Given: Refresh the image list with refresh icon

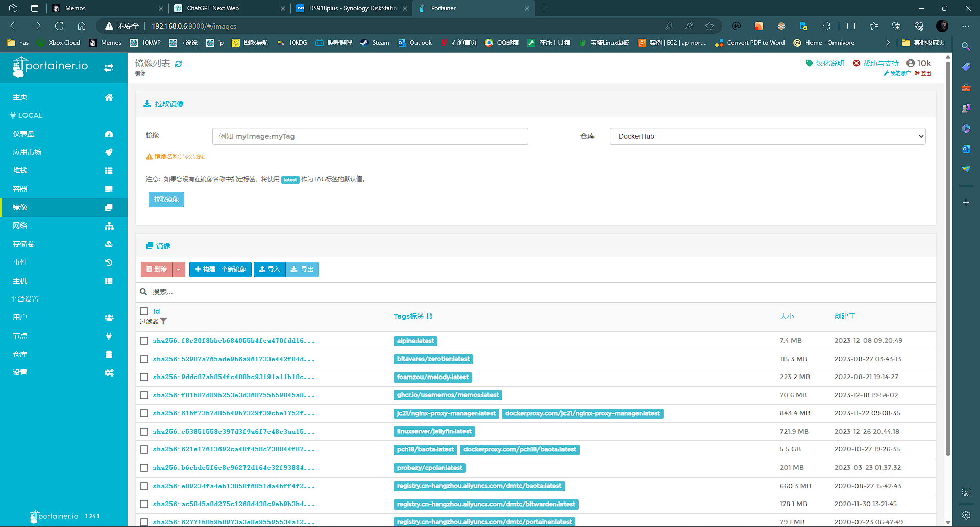Looking at the screenshot, I should pos(179,64).
